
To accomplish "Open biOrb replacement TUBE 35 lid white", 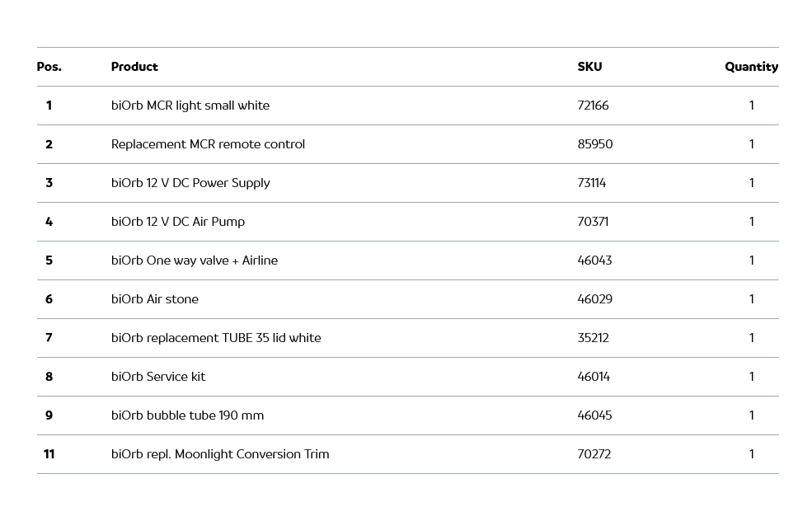I will coord(216,338).
